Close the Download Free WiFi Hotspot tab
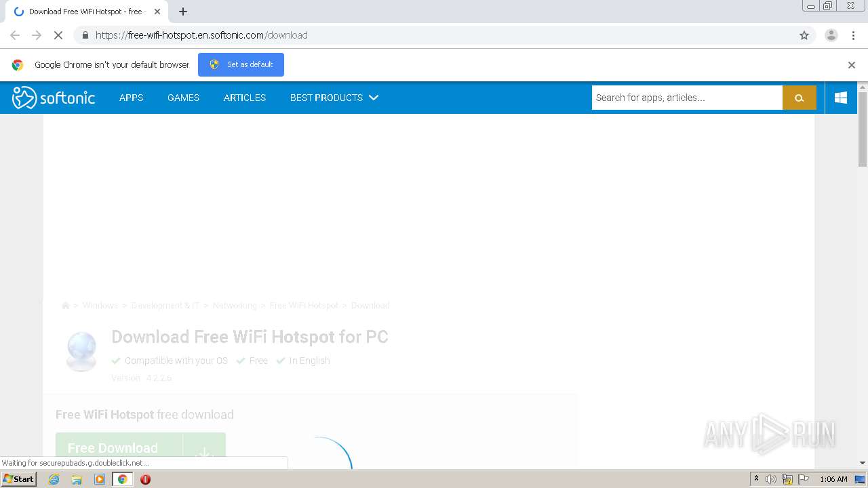 tap(157, 12)
